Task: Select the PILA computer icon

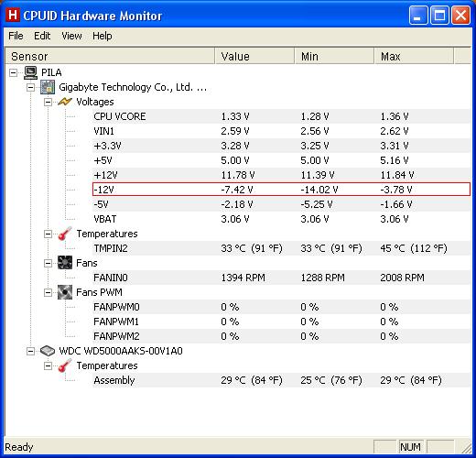Action: 30,72
